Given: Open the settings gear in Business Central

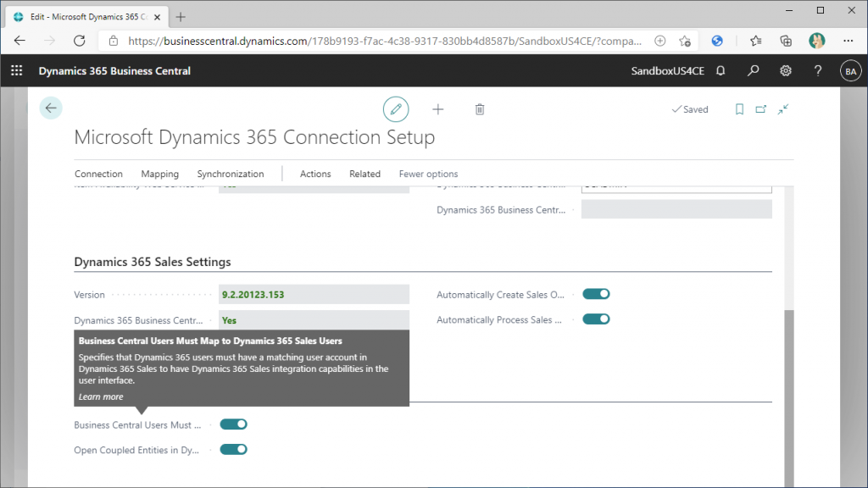Looking at the screenshot, I should click(786, 71).
